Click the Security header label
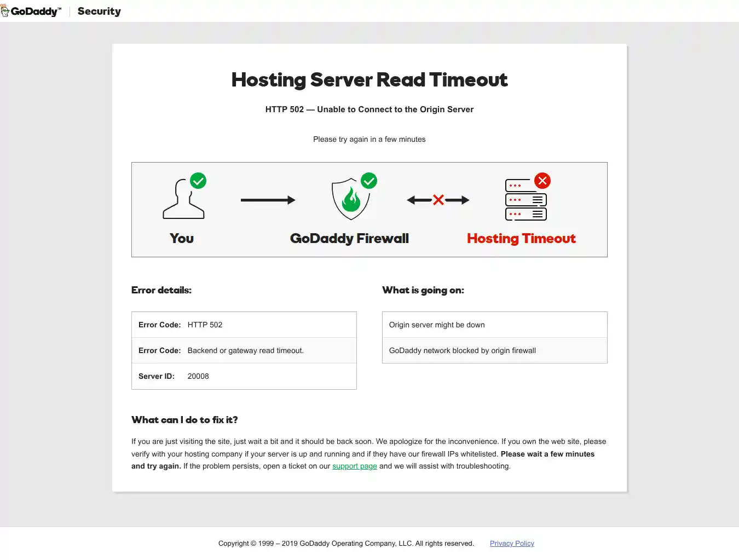739x560 pixels. 99,11
